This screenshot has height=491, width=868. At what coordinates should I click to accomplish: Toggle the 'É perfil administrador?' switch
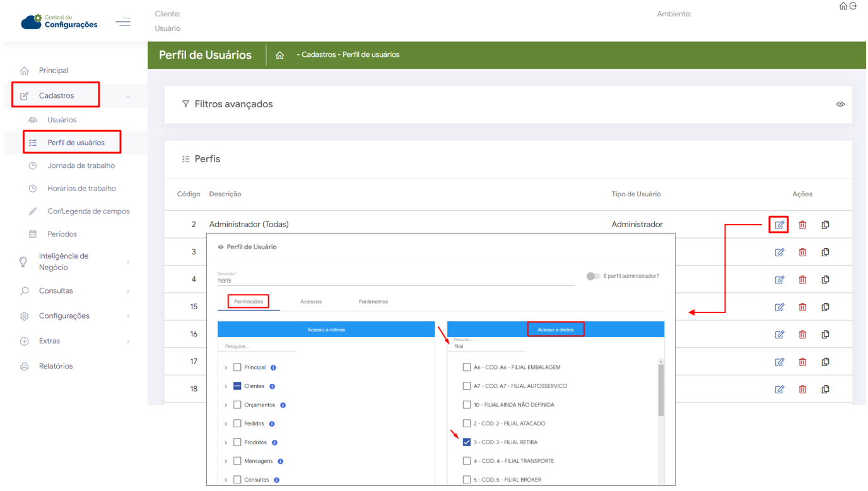coord(593,276)
